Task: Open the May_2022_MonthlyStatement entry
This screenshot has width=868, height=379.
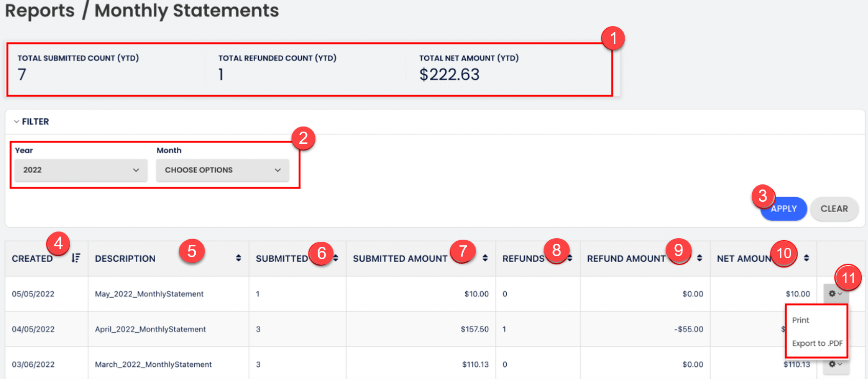Action: tap(149, 293)
